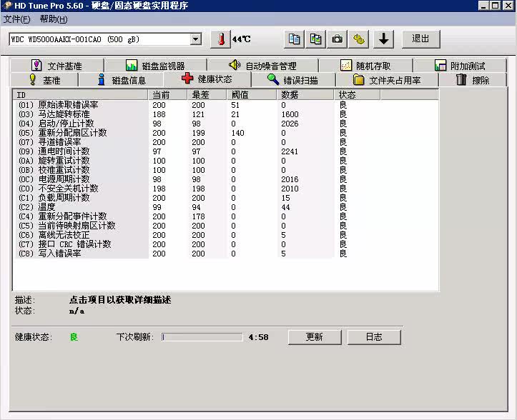517x420 pixels.
Task: Select row (C4) 重新分配事件计数
Action: tap(226, 216)
